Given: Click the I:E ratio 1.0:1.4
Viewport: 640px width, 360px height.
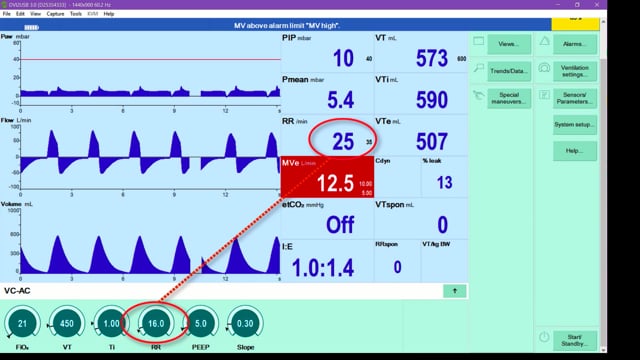Looking at the screenshot, I should (x=323, y=268).
